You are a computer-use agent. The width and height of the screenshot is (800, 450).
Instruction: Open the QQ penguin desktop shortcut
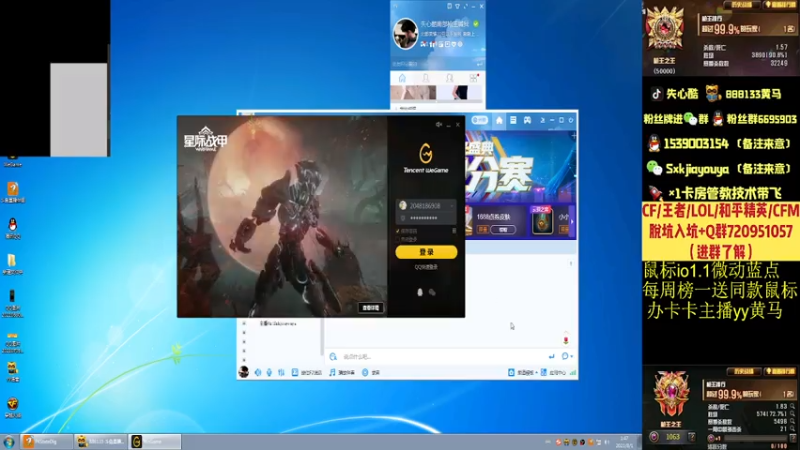pos(13,228)
